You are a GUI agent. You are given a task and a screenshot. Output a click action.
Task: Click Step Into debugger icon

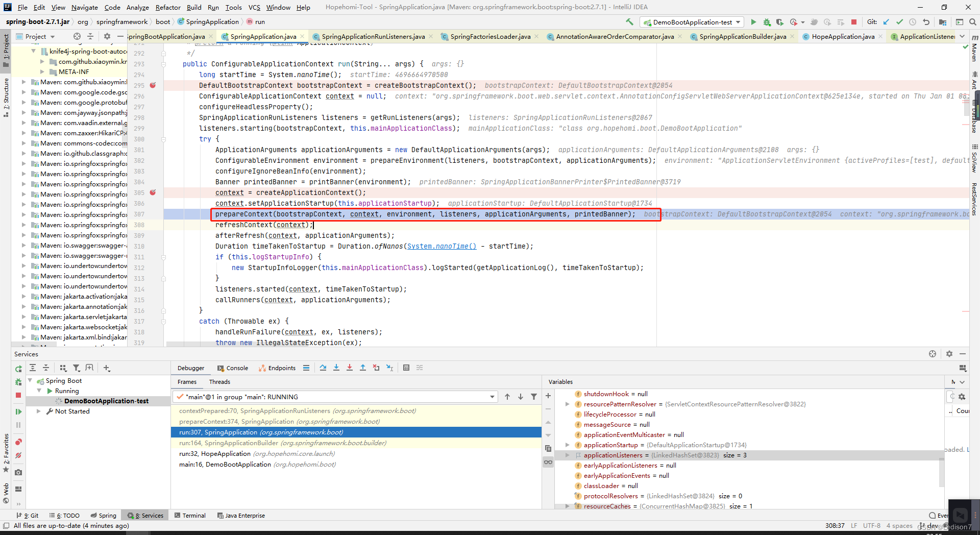tap(336, 368)
